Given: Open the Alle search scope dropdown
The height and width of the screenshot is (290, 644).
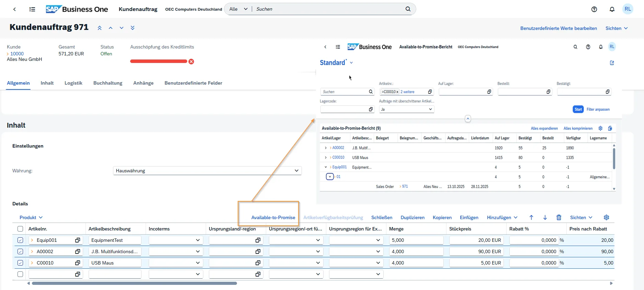Looking at the screenshot, I should [238, 9].
